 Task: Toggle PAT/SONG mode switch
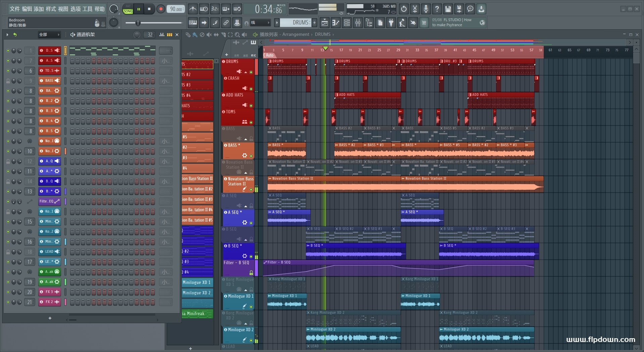[x=128, y=9]
